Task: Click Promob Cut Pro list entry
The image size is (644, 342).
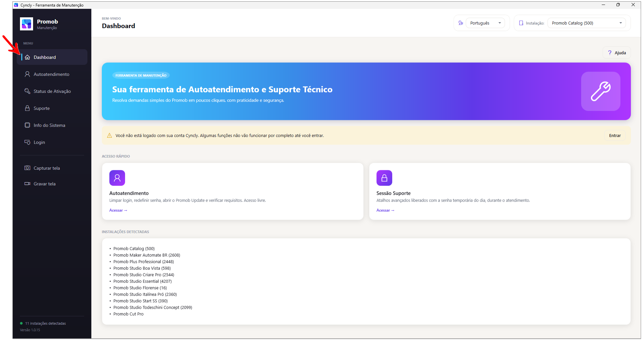Action: 128,314
